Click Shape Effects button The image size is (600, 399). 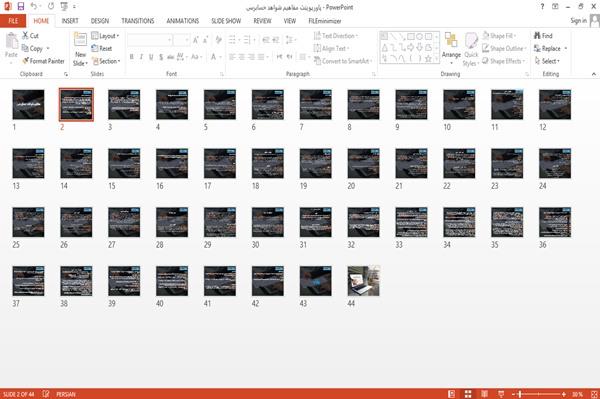[503, 61]
